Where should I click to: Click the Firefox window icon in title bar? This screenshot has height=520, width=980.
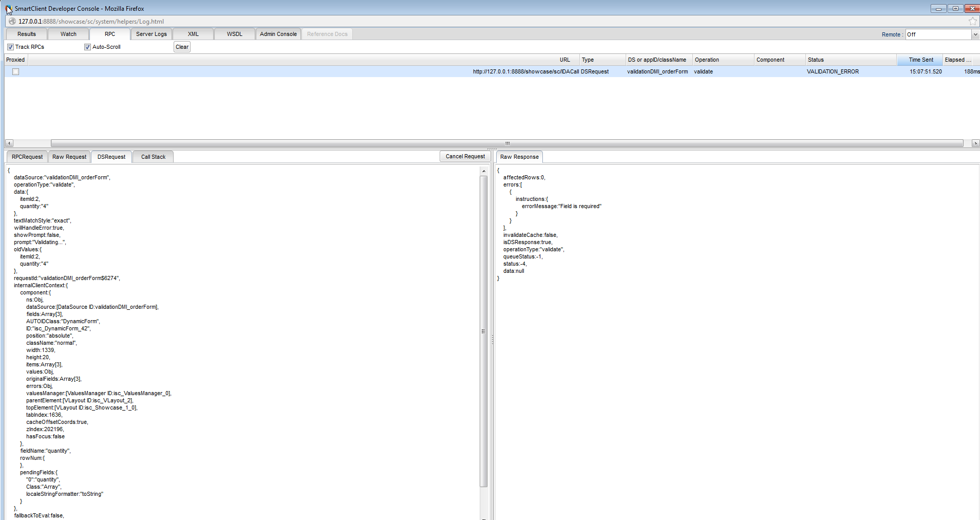pyautogui.click(x=9, y=9)
